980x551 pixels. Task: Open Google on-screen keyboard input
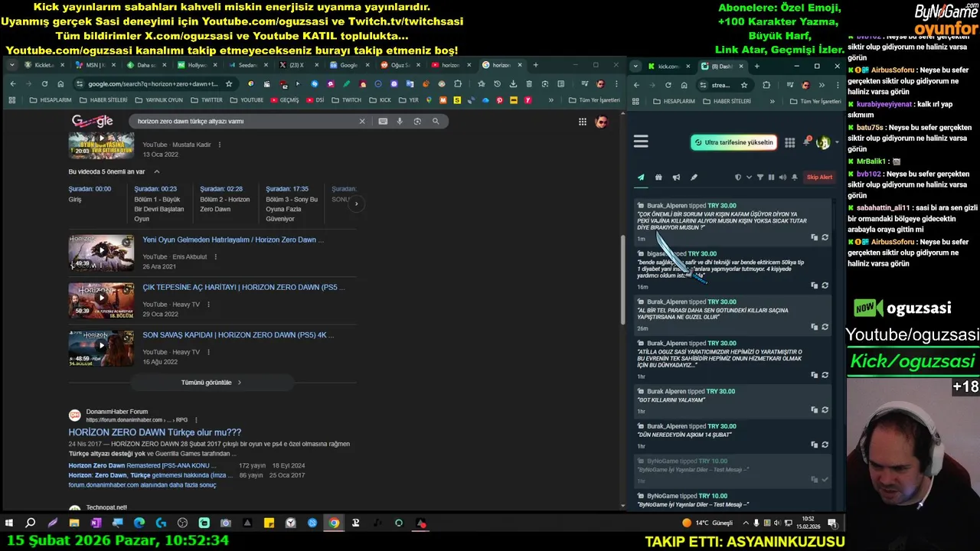(x=383, y=121)
